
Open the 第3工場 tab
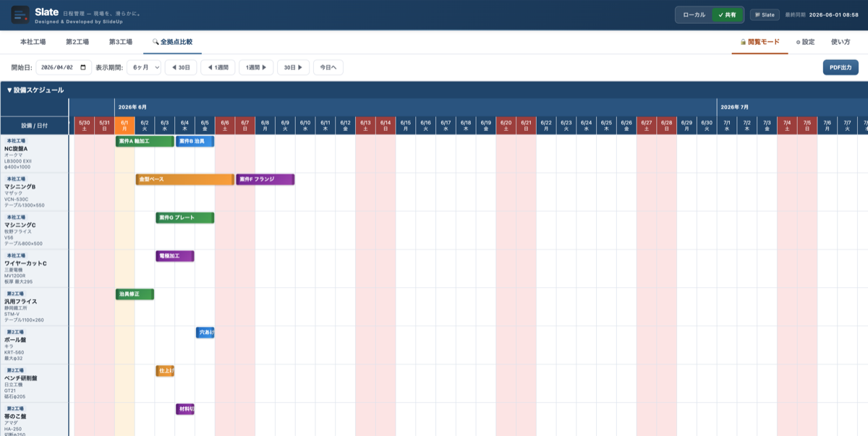[x=121, y=42]
